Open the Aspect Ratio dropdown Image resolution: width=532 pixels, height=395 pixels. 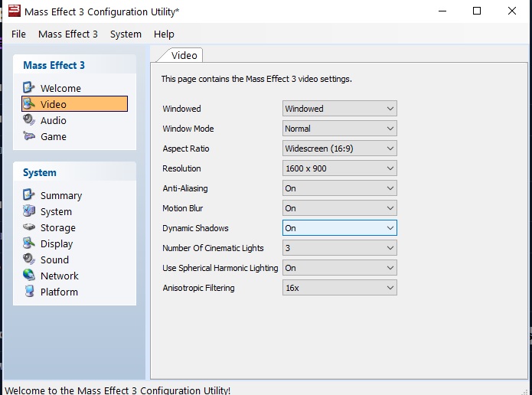(x=340, y=149)
